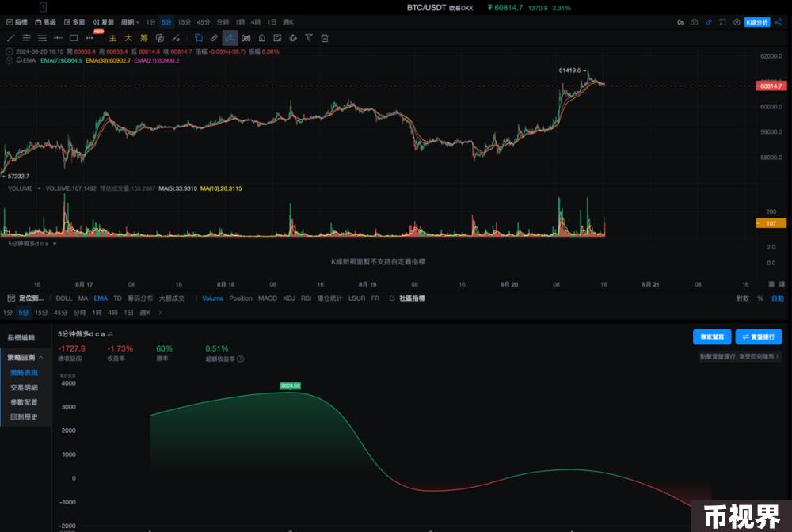The height and width of the screenshot is (532, 792).
Task: Expand the VOLUME indicator dropdown arrow
Action: pyautogui.click(x=39, y=188)
